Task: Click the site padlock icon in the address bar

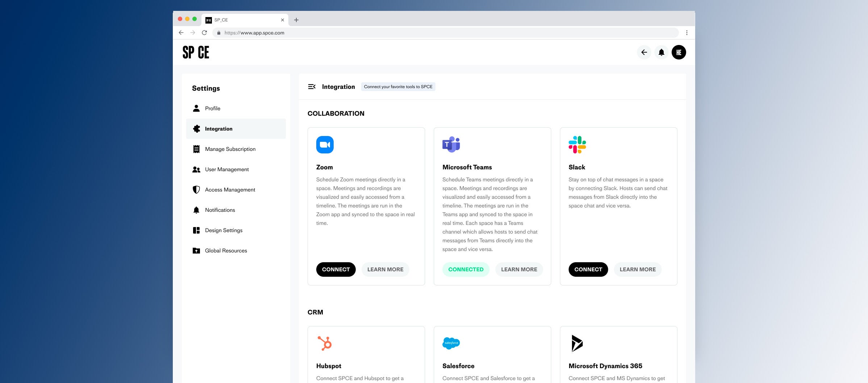Action: pyautogui.click(x=219, y=33)
